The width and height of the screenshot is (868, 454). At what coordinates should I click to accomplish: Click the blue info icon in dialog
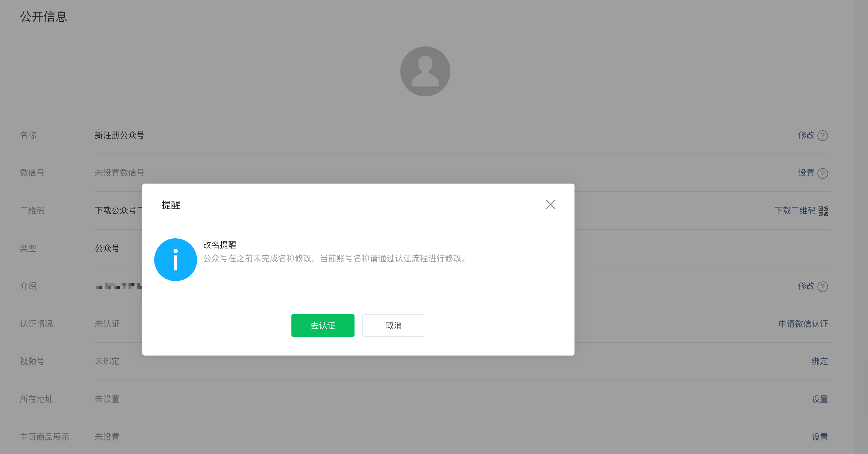tap(175, 260)
